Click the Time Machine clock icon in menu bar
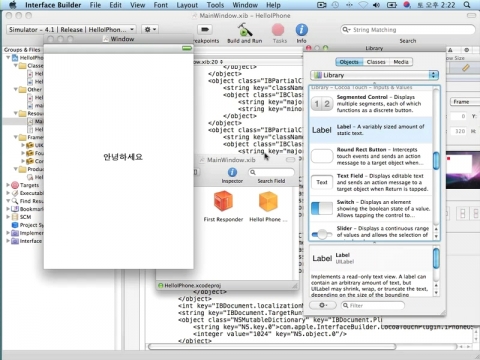 click(x=335, y=5)
